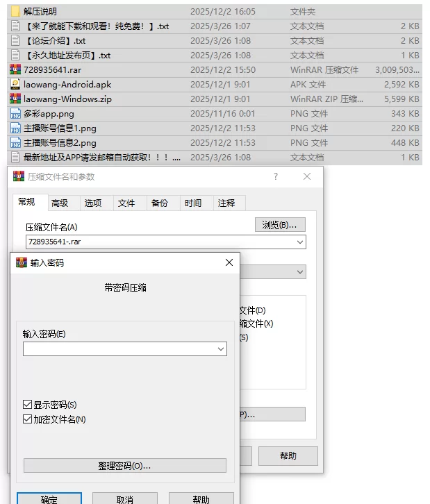Click the laowang-Windows.zip archive icon

[15, 99]
